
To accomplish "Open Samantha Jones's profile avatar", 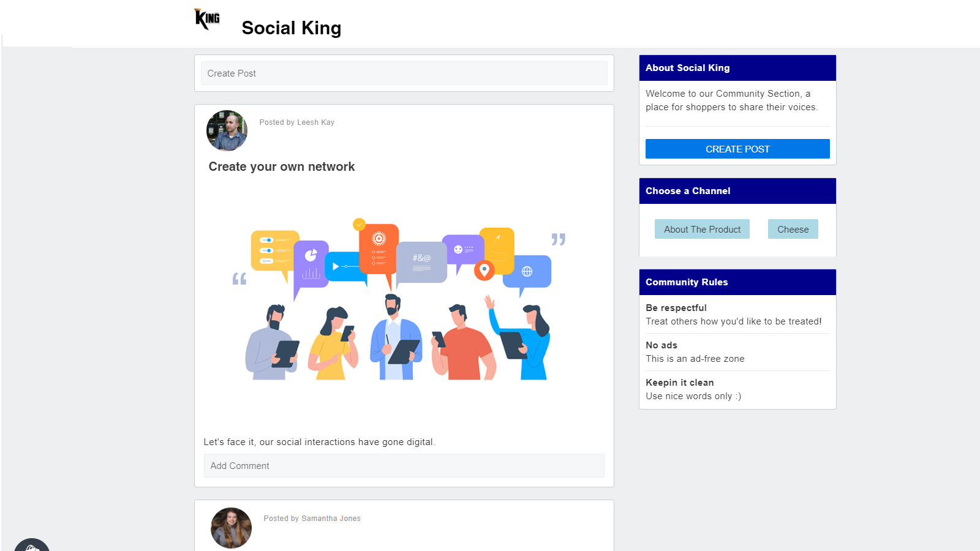I will click(x=231, y=527).
